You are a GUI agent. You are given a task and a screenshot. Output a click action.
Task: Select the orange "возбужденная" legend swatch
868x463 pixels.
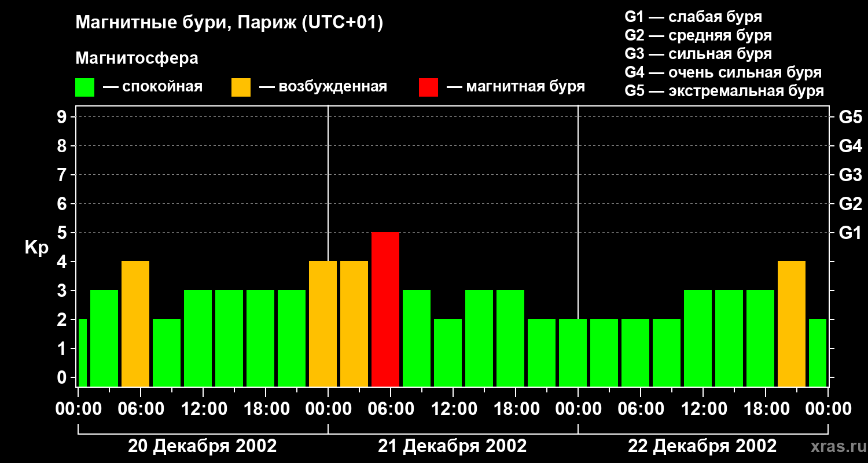(x=241, y=87)
